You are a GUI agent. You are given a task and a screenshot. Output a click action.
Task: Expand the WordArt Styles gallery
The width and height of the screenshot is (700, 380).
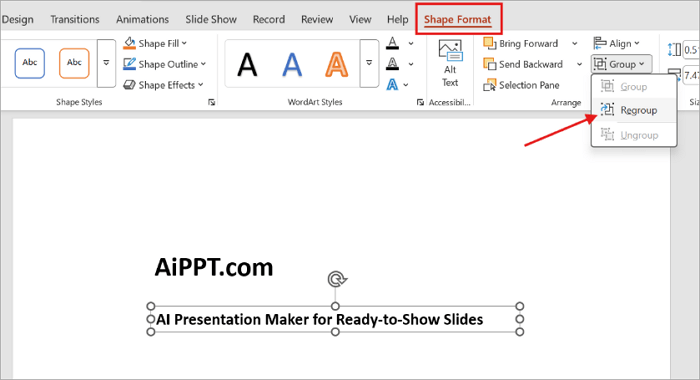369,63
